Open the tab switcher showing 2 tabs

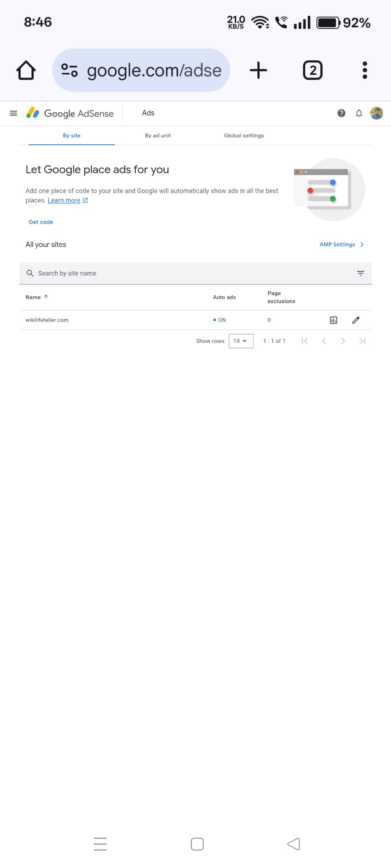(x=312, y=70)
